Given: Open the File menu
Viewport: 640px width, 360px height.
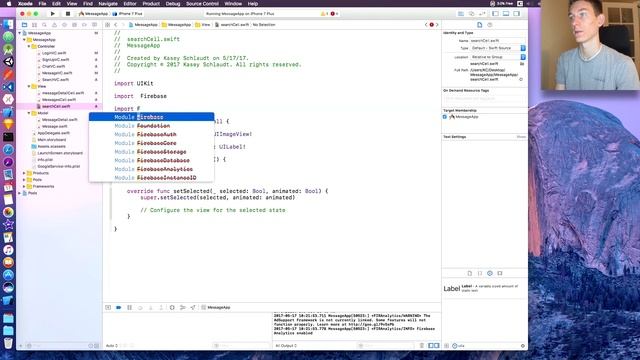Looking at the screenshot, I should click(x=42, y=4).
